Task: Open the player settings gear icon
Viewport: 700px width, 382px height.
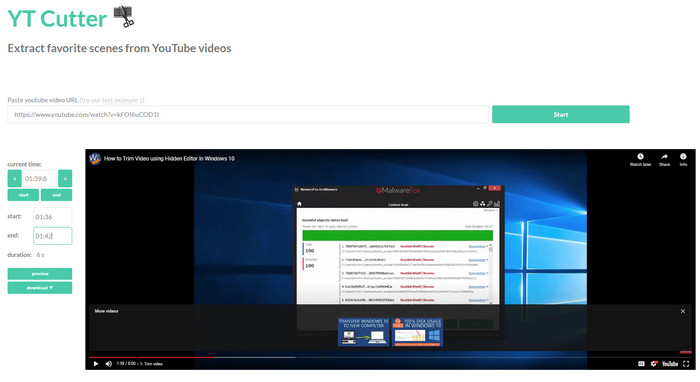Action: click(654, 364)
